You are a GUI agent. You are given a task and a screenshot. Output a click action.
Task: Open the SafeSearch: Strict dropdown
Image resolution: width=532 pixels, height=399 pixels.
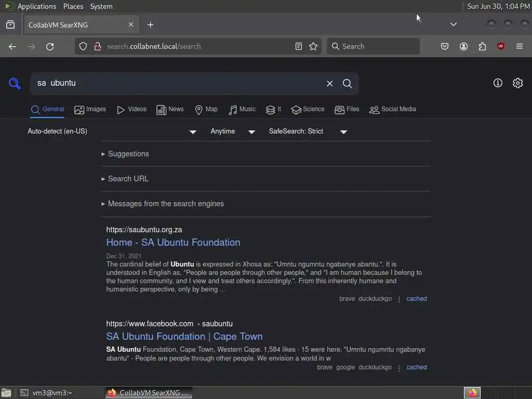(x=308, y=131)
